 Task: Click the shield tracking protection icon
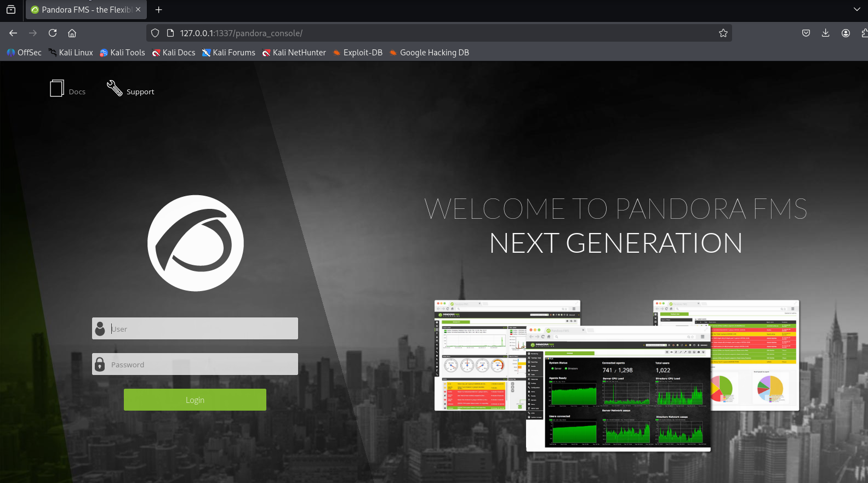[x=155, y=33]
